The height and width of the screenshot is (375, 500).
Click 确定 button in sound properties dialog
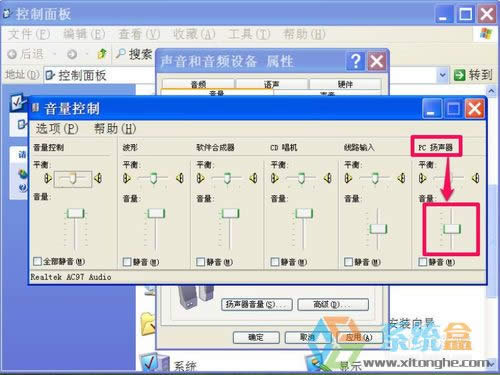[256, 337]
